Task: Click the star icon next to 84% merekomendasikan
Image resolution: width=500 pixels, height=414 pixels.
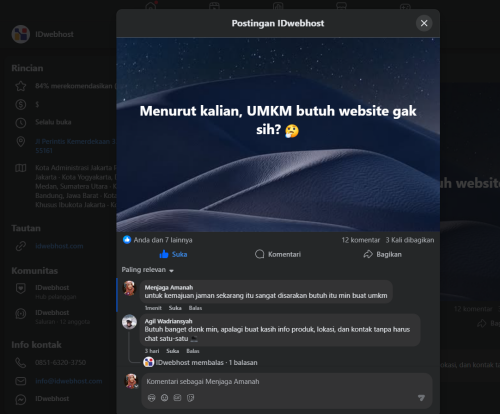Action: [21, 86]
